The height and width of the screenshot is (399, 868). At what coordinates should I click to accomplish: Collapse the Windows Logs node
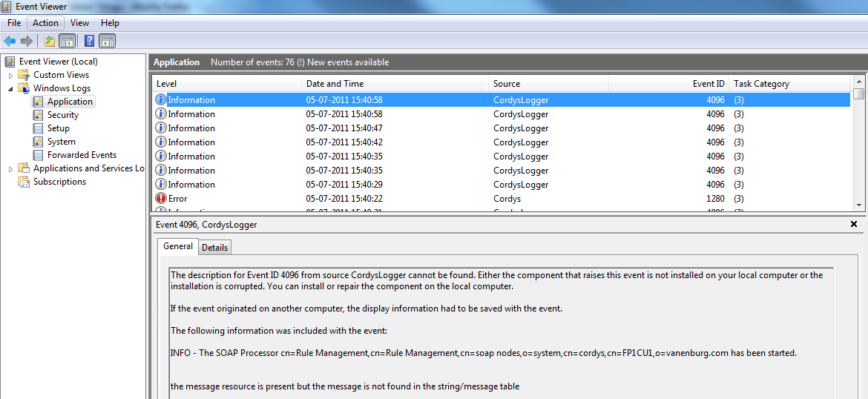coord(10,88)
